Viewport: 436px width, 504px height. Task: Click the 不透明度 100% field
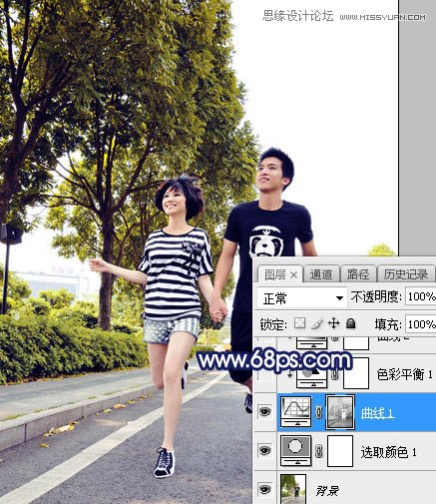point(421,297)
